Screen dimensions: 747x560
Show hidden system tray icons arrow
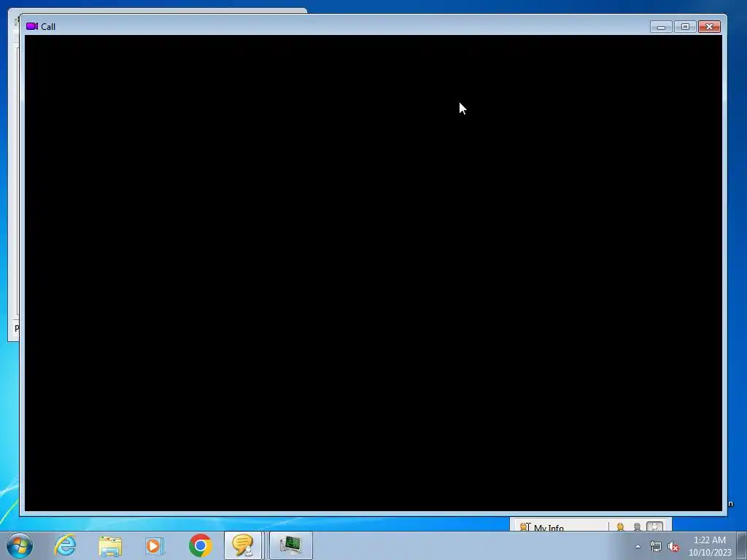[638, 546]
